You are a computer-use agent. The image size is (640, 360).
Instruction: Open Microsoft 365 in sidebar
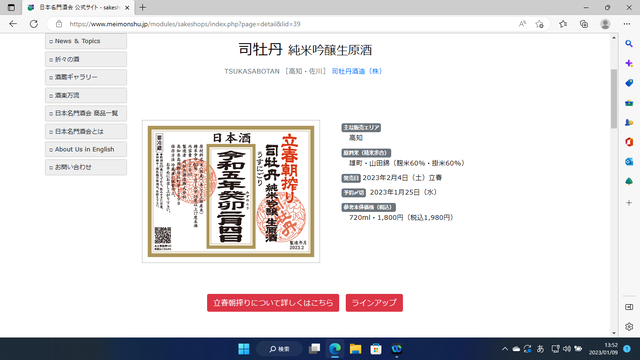629,142
